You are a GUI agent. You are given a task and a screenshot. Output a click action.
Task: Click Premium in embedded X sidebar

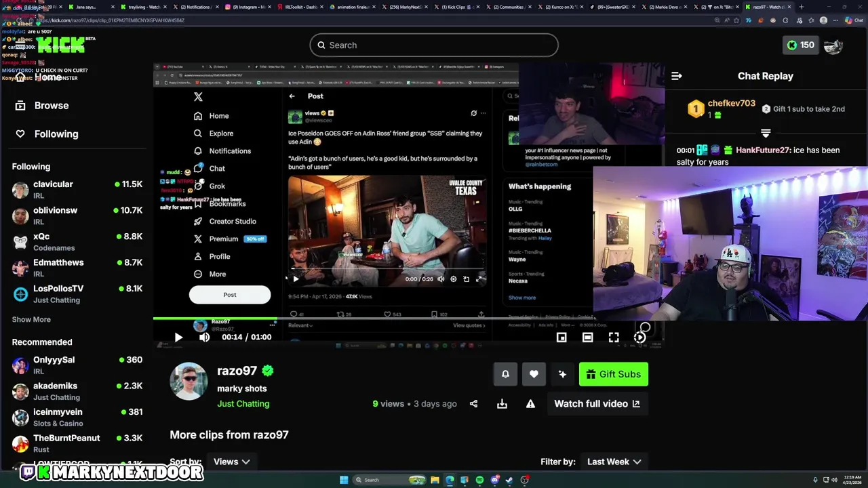[x=229, y=239]
